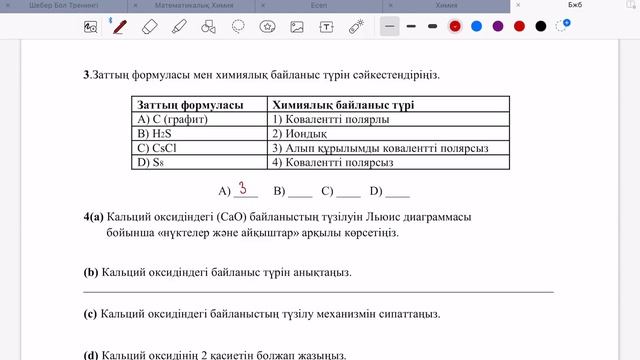Close the Химия tab

(391, 5)
